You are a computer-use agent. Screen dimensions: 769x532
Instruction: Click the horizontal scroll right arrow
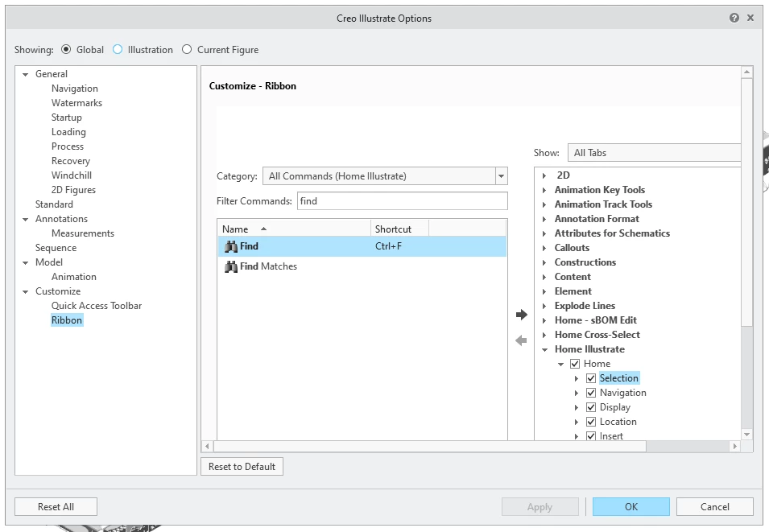point(734,446)
